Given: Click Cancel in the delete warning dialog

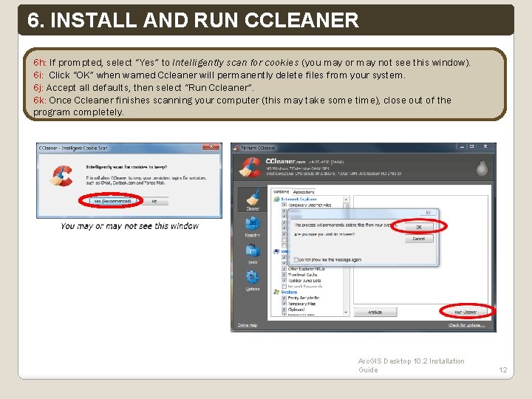Looking at the screenshot, I should pyautogui.click(x=419, y=239).
